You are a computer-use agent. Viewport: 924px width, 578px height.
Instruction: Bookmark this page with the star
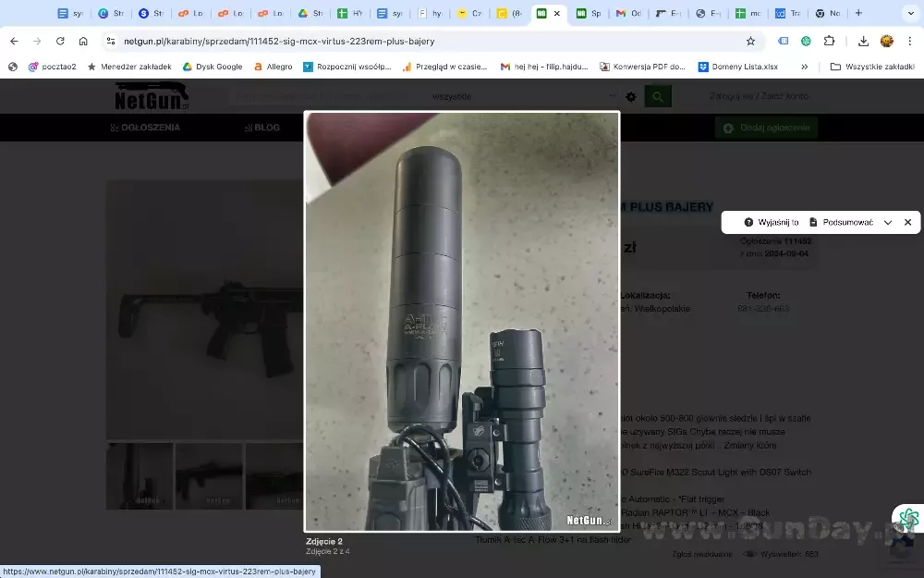pos(750,42)
